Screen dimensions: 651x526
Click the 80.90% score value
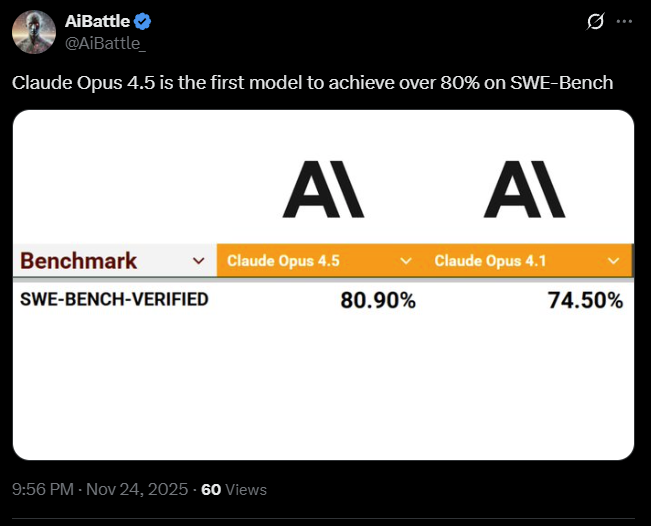(378, 300)
